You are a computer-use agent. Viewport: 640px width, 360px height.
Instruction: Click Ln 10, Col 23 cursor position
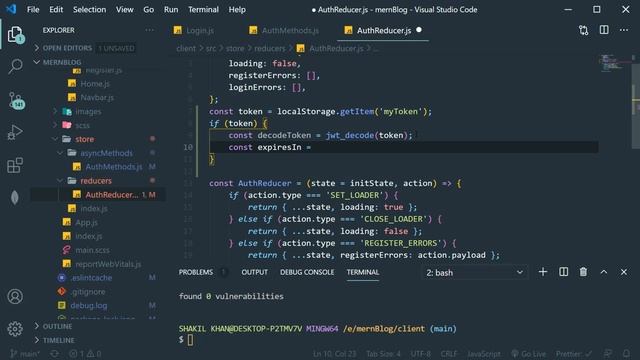(x=335, y=354)
